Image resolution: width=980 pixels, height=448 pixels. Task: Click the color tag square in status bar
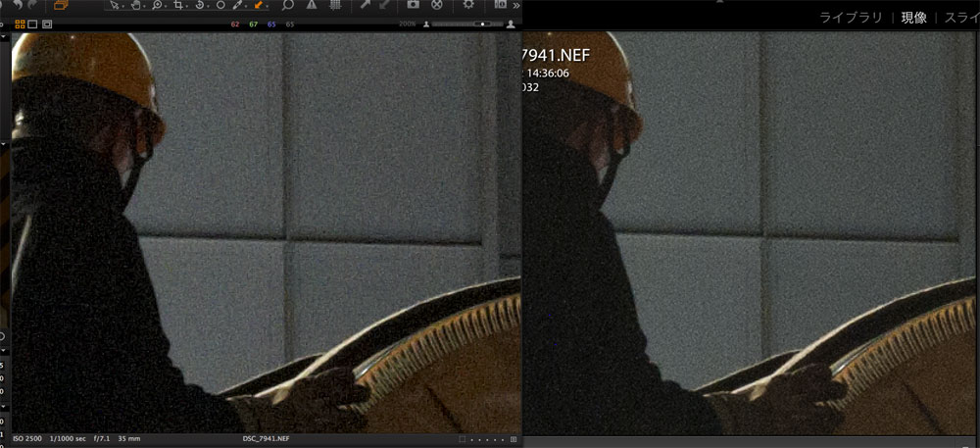click(462, 439)
